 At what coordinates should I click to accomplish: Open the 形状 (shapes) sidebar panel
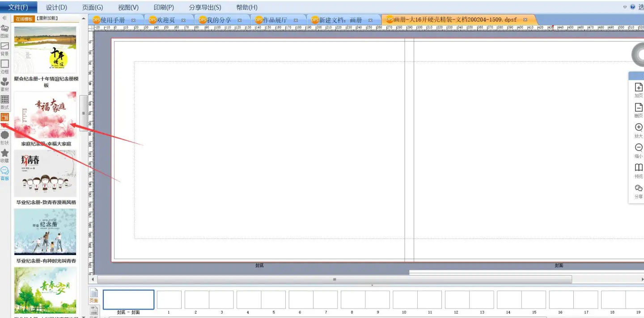click(4, 138)
